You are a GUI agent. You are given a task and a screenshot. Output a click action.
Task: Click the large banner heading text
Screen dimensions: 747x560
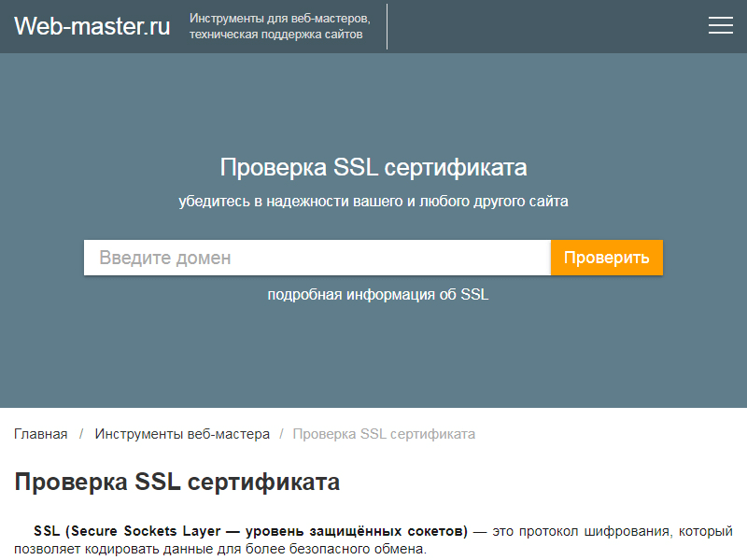tap(373, 167)
